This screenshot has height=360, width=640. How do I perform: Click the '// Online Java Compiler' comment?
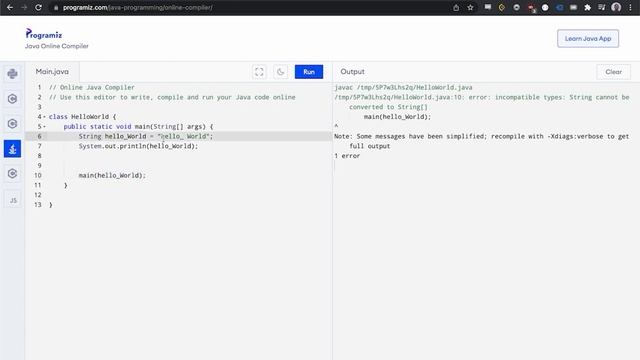[91, 87]
